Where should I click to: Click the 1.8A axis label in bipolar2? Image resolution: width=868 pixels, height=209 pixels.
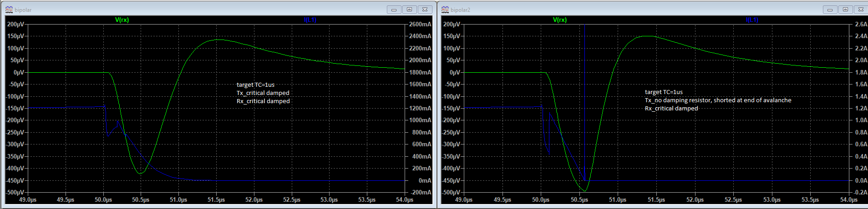[861, 72]
